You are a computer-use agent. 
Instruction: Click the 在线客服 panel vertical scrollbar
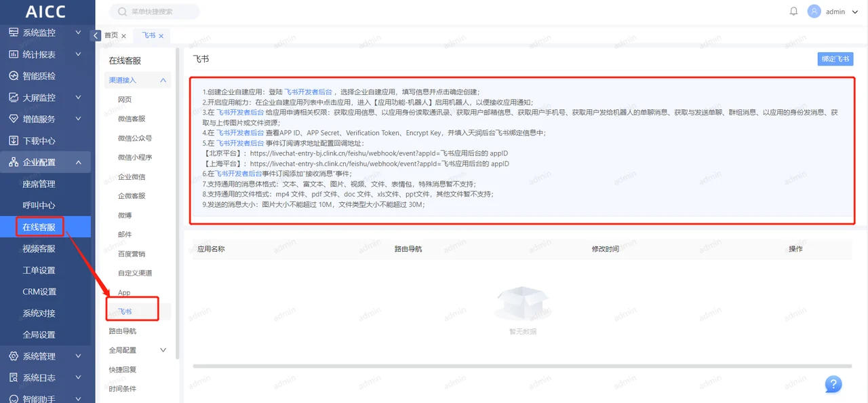[178, 204]
